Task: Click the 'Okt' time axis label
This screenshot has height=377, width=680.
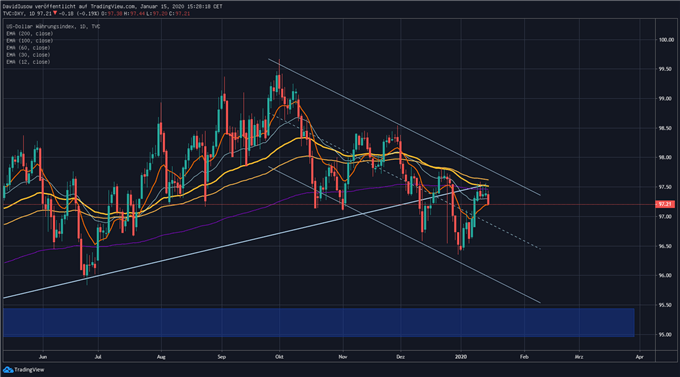Action: tap(279, 357)
